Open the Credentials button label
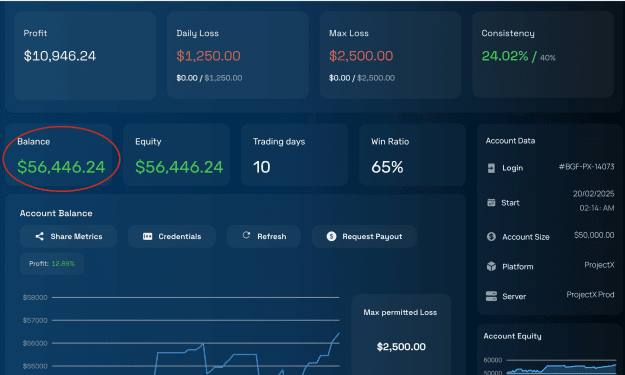625x375 pixels. pos(180,236)
